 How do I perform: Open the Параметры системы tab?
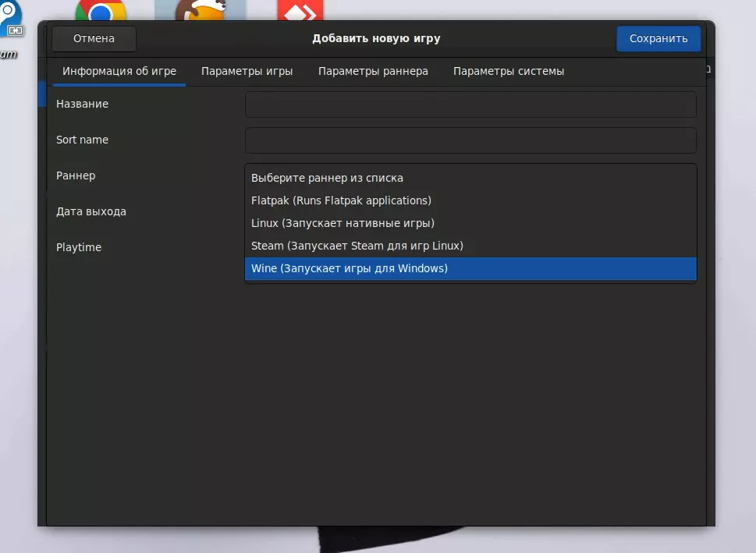[x=508, y=71]
